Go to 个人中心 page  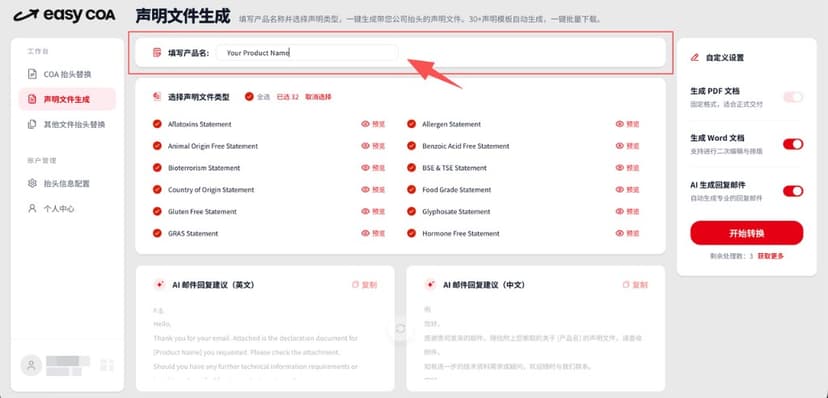[67, 209]
